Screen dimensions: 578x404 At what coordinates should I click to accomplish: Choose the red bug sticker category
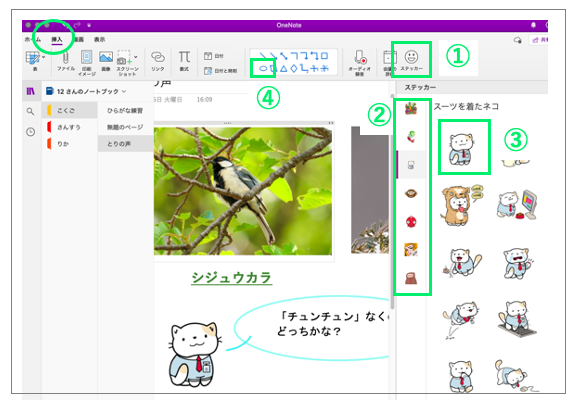(x=411, y=222)
